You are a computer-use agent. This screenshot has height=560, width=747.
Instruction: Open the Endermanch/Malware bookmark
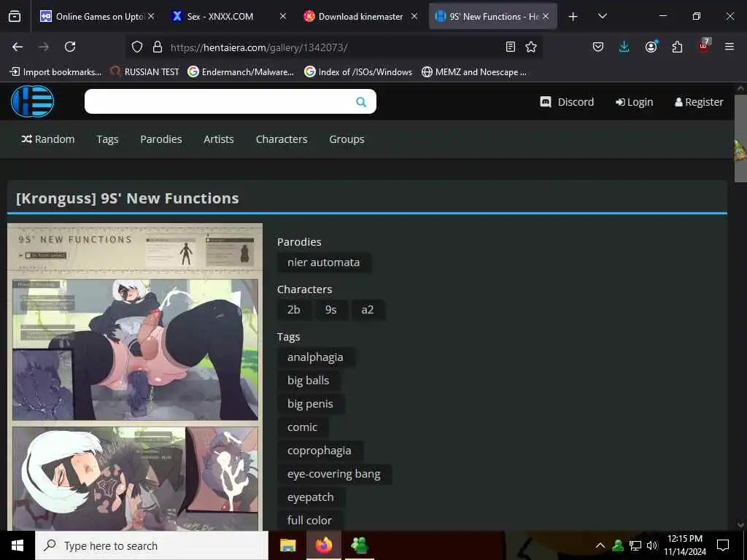pyautogui.click(x=241, y=72)
